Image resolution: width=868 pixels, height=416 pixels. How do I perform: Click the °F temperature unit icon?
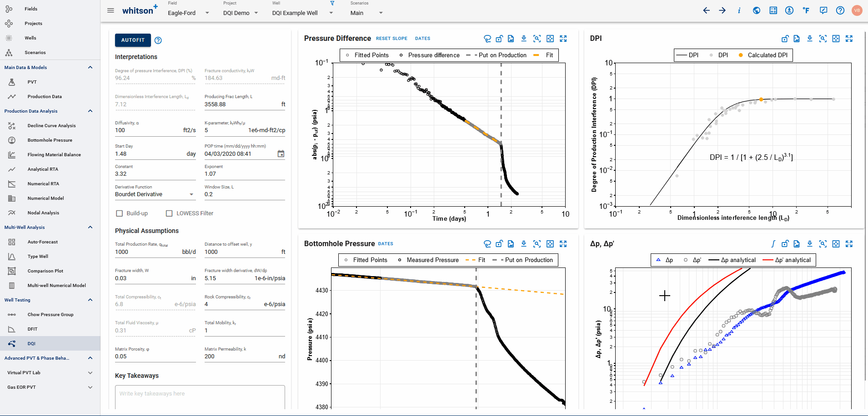[x=806, y=10]
